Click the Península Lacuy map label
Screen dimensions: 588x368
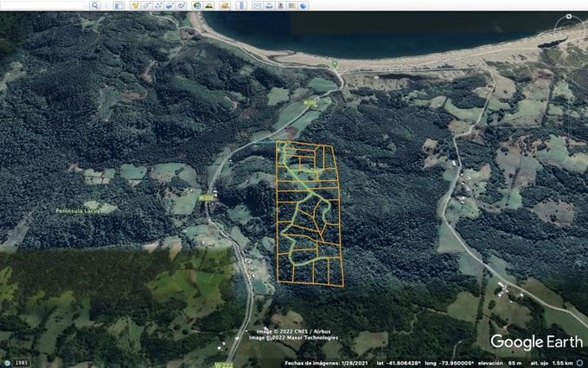(x=80, y=210)
